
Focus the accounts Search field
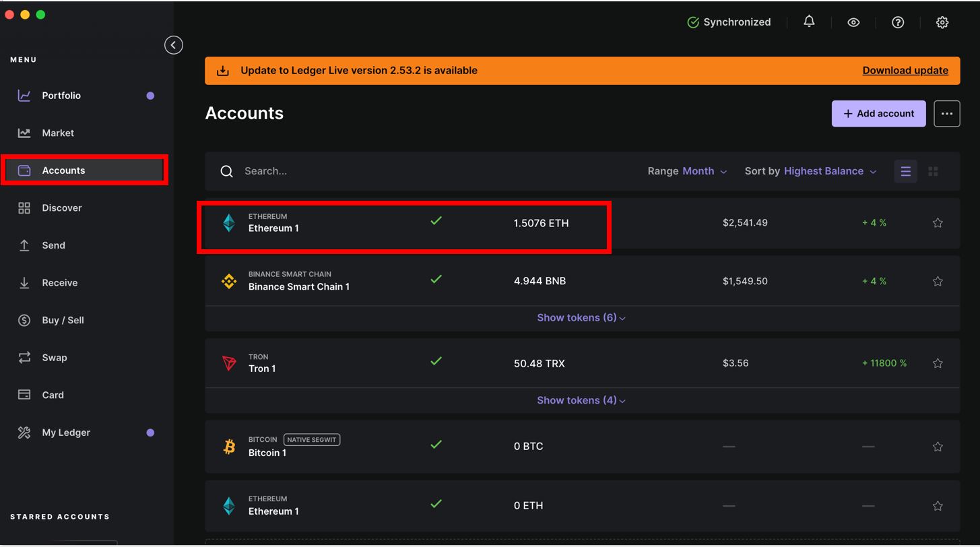tap(431, 171)
